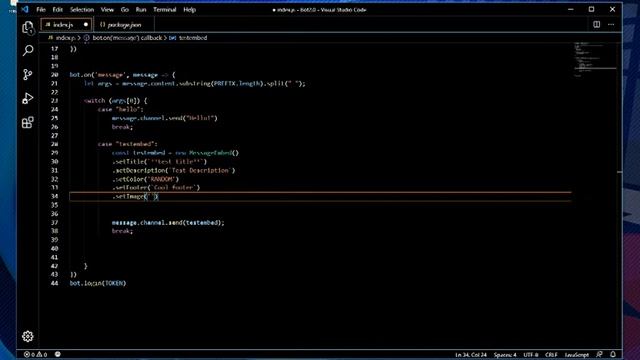Click inside .setImage quotes on line 34
640x360 pixels.
click(151, 196)
